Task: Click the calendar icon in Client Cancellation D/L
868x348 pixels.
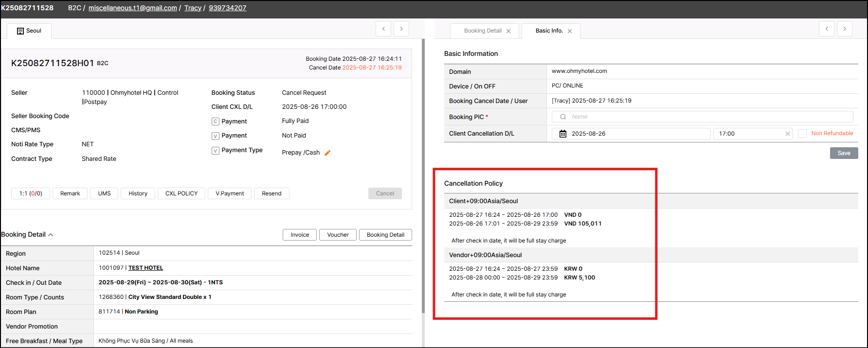Action: click(x=562, y=134)
